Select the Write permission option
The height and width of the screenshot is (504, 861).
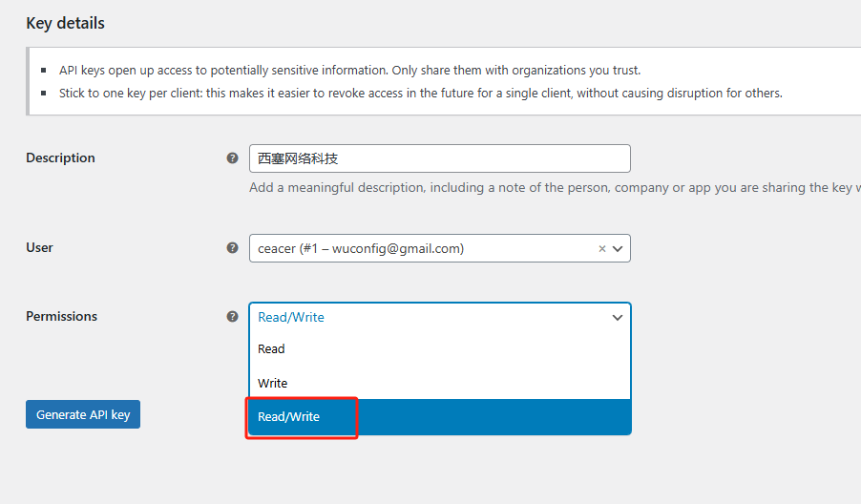pyautogui.click(x=440, y=383)
